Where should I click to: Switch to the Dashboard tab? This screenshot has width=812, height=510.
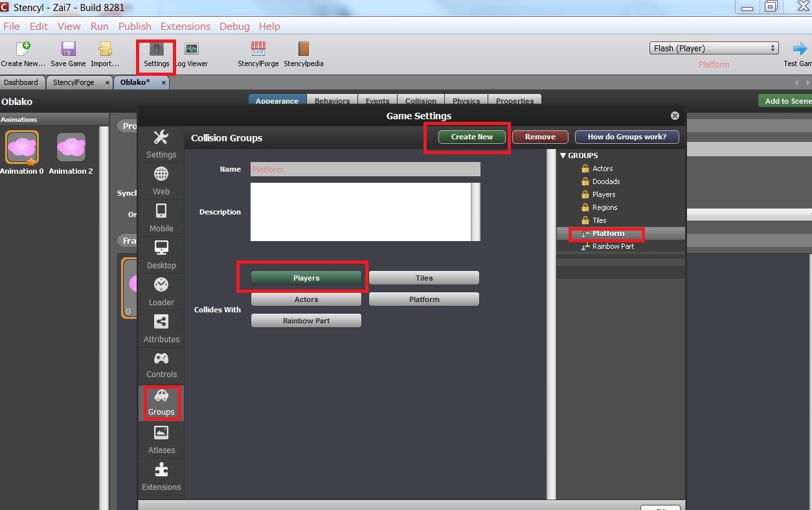(21, 82)
